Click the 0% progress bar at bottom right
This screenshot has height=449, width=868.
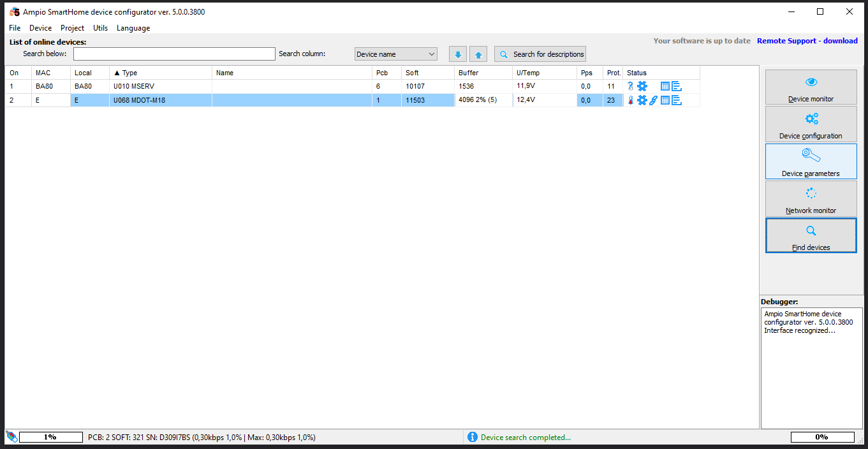(x=823, y=437)
